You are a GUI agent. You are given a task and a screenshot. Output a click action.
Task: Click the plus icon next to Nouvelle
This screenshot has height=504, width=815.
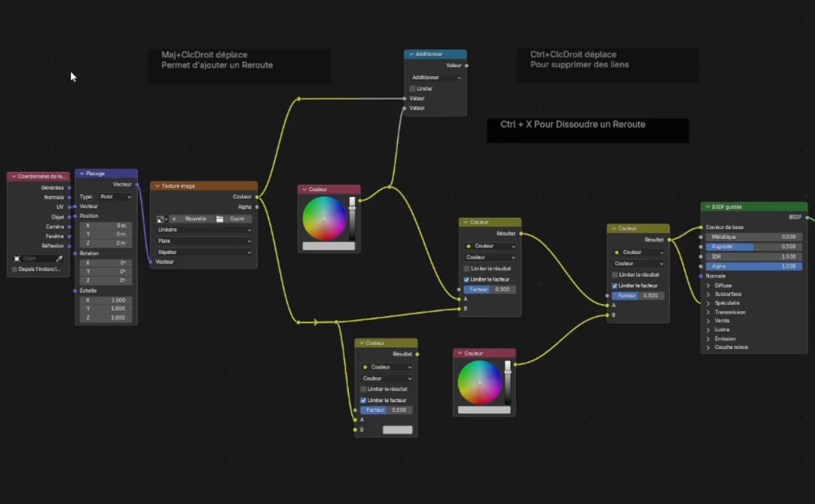click(x=174, y=219)
